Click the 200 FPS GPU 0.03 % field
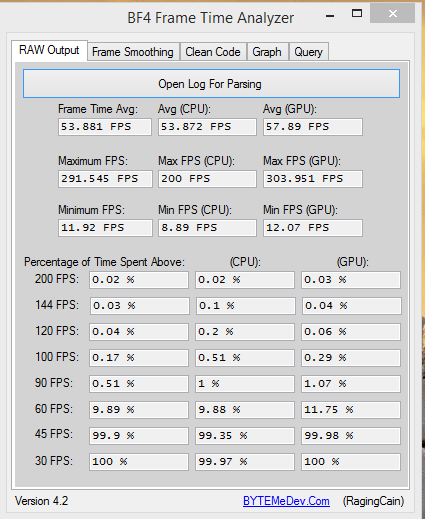 [351, 280]
